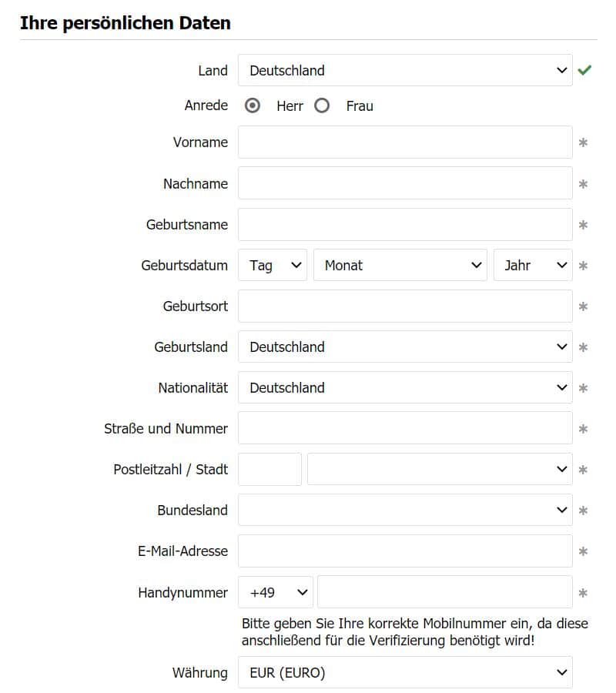The image size is (616, 693).
Task: Open the Nationalität dropdown
Action: 404,387
